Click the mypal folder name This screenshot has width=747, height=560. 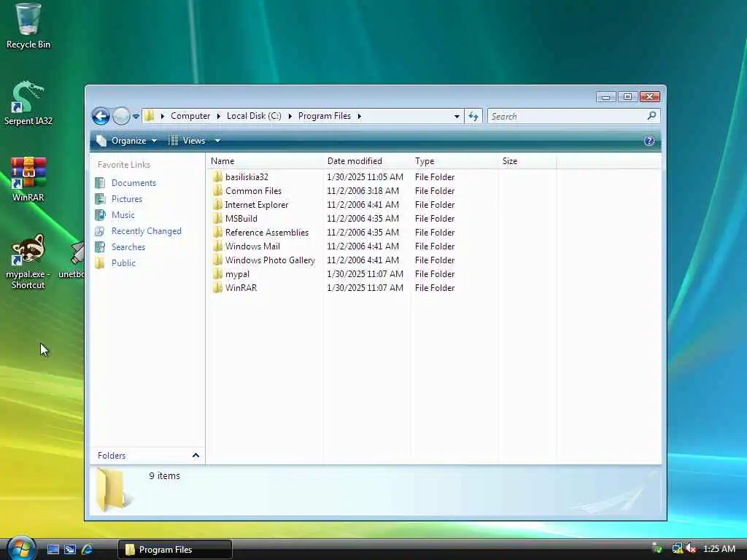(237, 274)
